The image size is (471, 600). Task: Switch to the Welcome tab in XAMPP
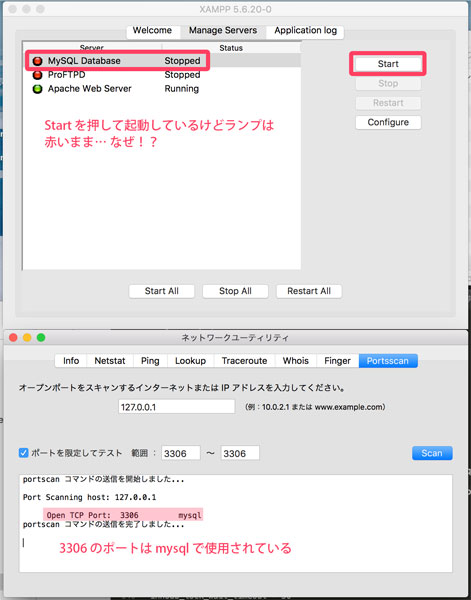point(152,31)
